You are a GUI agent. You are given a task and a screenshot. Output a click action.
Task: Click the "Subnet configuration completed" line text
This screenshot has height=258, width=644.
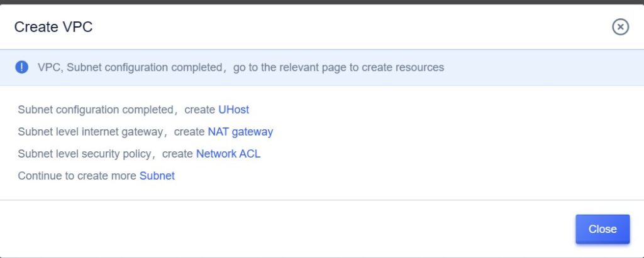coord(94,110)
